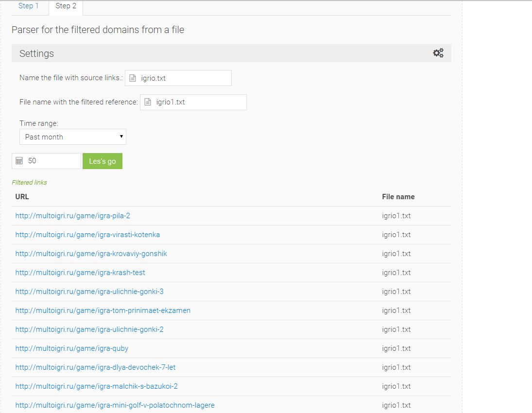Click the Time range label
This screenshot has width=532, height=413.
[39, 123]
